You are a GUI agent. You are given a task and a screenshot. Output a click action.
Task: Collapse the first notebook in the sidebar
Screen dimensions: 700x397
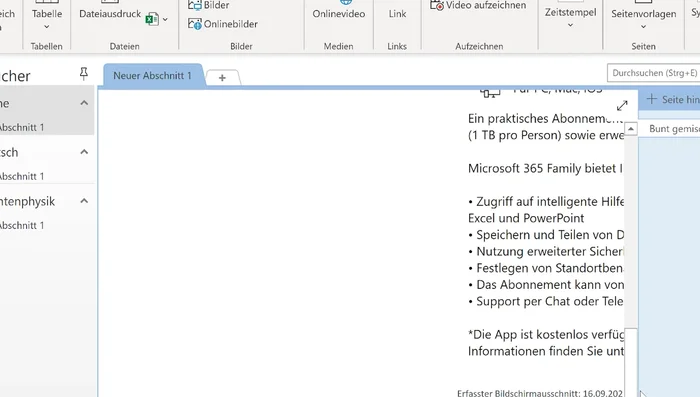84,103
